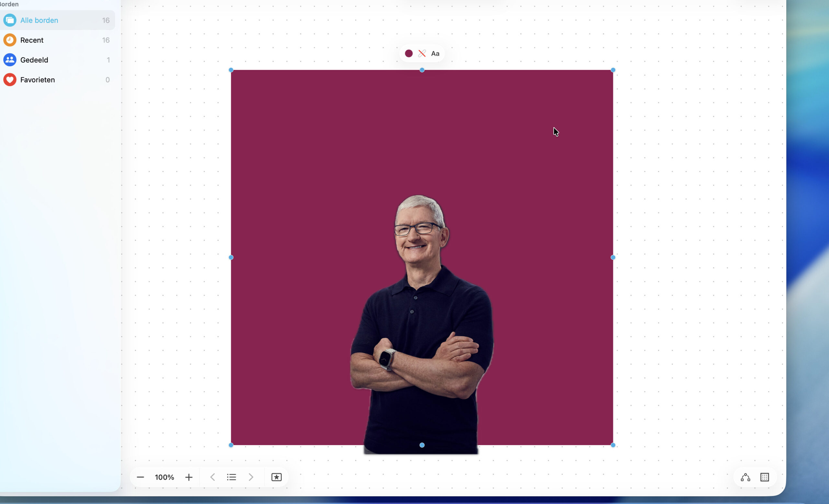Go to next scene with right chevron
Viewport: 829px width, 504px height.
click(x=251, y=477)
